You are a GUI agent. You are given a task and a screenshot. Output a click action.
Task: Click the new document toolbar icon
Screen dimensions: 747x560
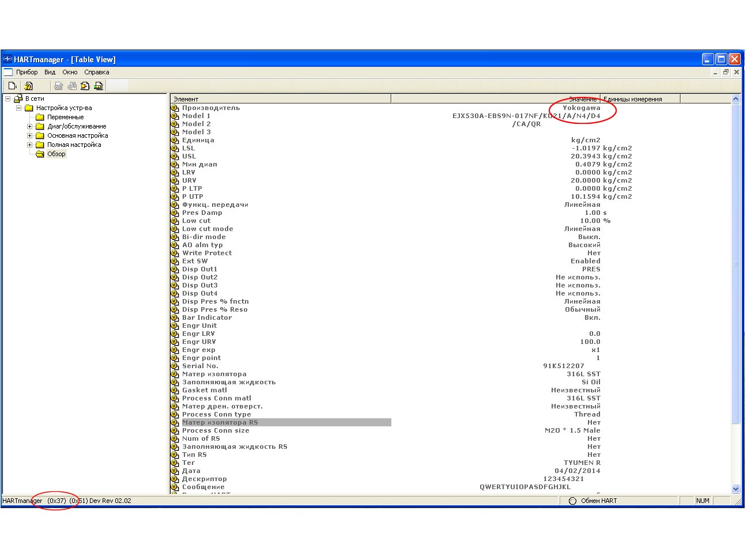[x=12, y=86]
